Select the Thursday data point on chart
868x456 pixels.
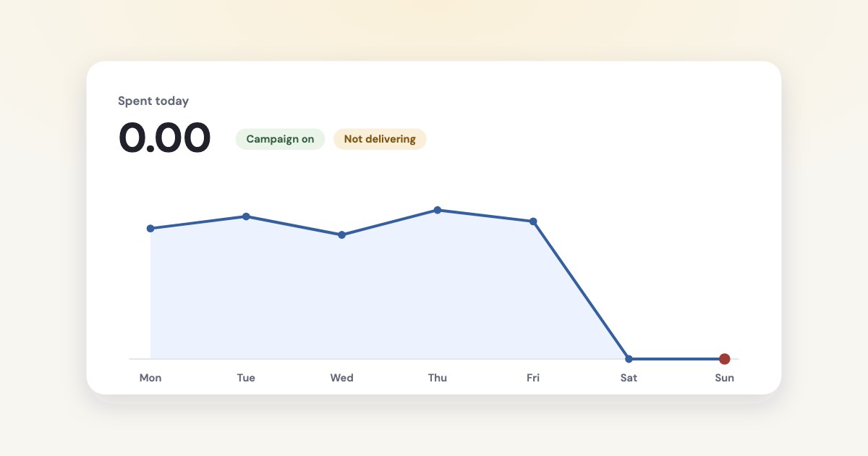point(438,210)
